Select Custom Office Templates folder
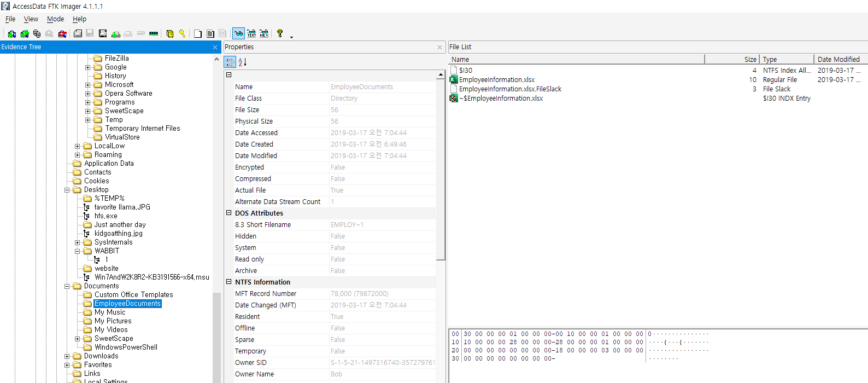This screenshot has height=383, width=868. tap(133, 295)
